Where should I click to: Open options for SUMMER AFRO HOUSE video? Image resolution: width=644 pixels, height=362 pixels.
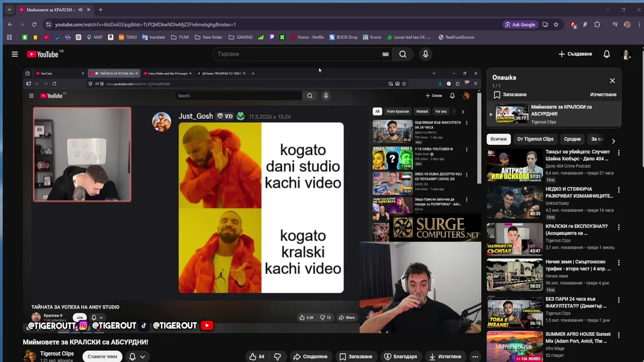tap(619, 335)
